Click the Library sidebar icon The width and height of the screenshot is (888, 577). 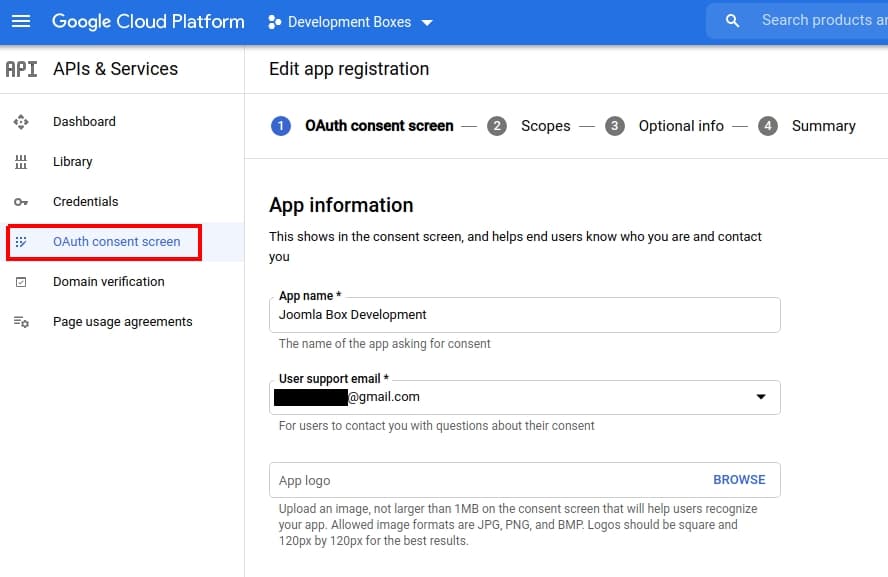(x=21, y=162)
